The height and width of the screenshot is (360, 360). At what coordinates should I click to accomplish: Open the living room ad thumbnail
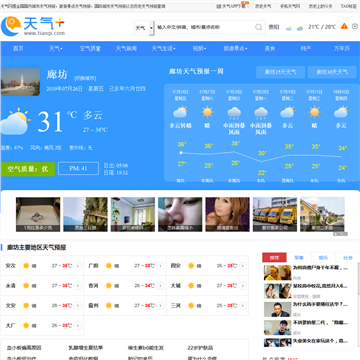click(133, 214)
